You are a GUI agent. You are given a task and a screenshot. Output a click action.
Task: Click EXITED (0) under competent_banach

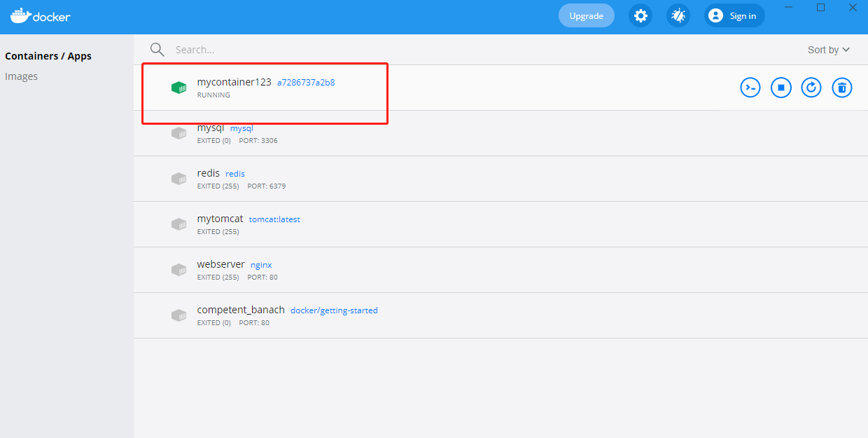point(214,322)
